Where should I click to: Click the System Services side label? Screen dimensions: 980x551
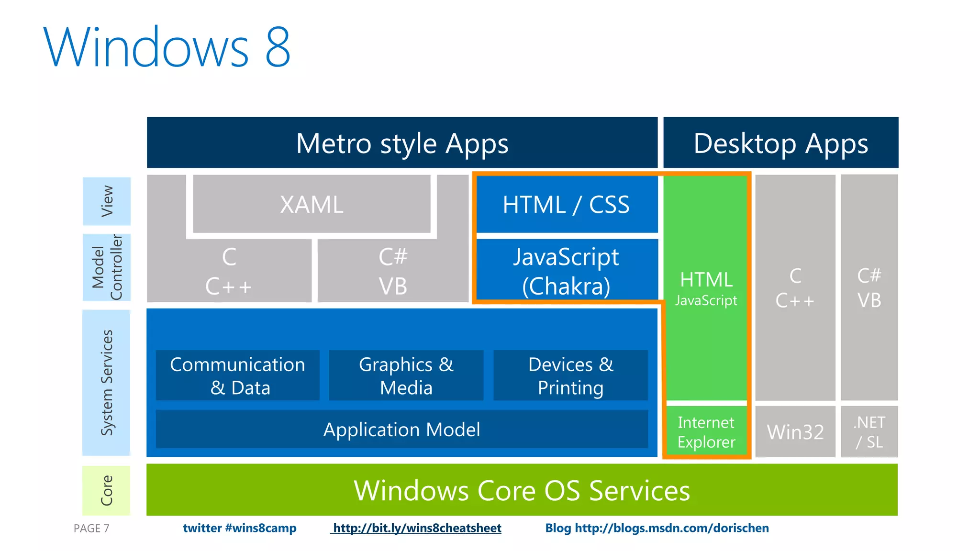tap(106, 383)
